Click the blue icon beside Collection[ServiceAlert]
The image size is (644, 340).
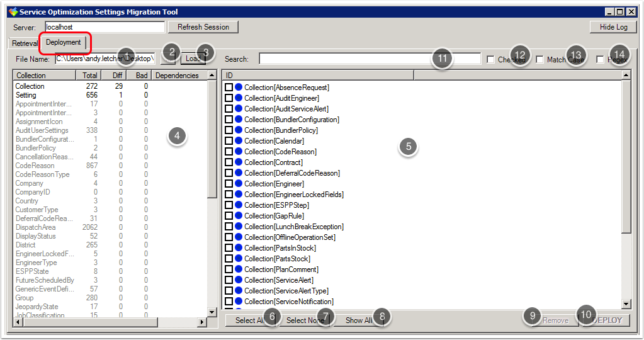[x=239, y=280]
